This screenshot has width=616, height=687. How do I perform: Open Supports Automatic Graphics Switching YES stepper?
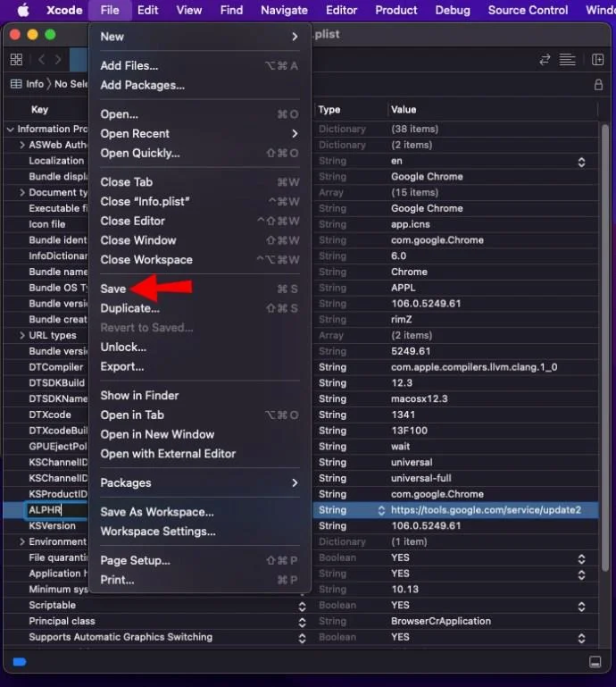(x=581, y=638)
